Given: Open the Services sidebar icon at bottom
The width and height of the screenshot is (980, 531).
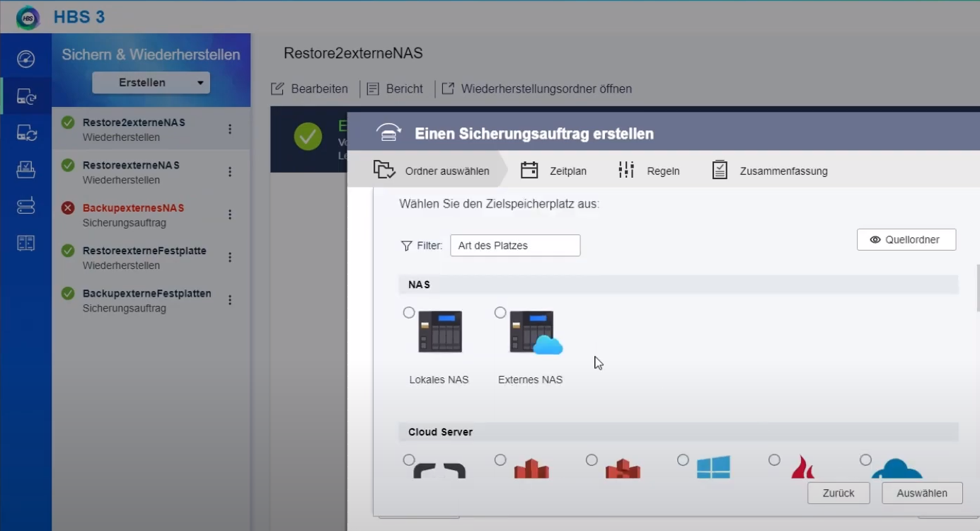Looking at the screenshot, I should pyautogui.click(x=25, y=243).
